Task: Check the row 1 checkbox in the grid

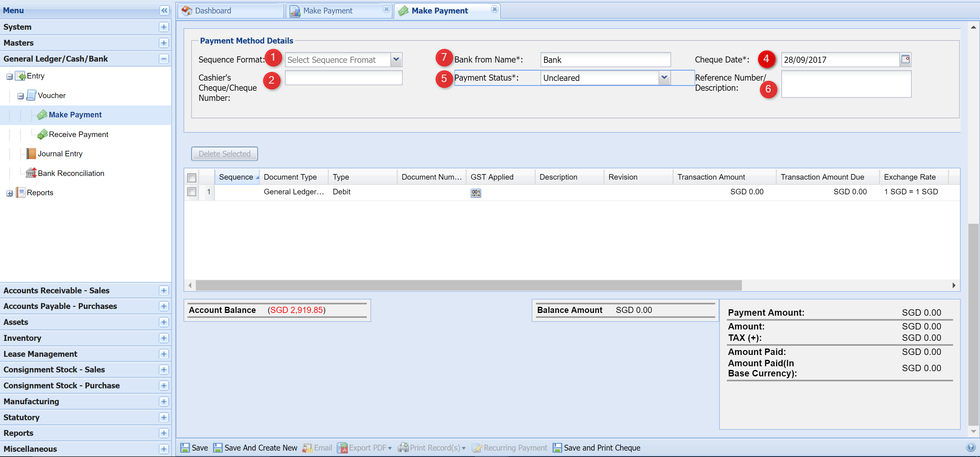Action: [x=192, y=192]
